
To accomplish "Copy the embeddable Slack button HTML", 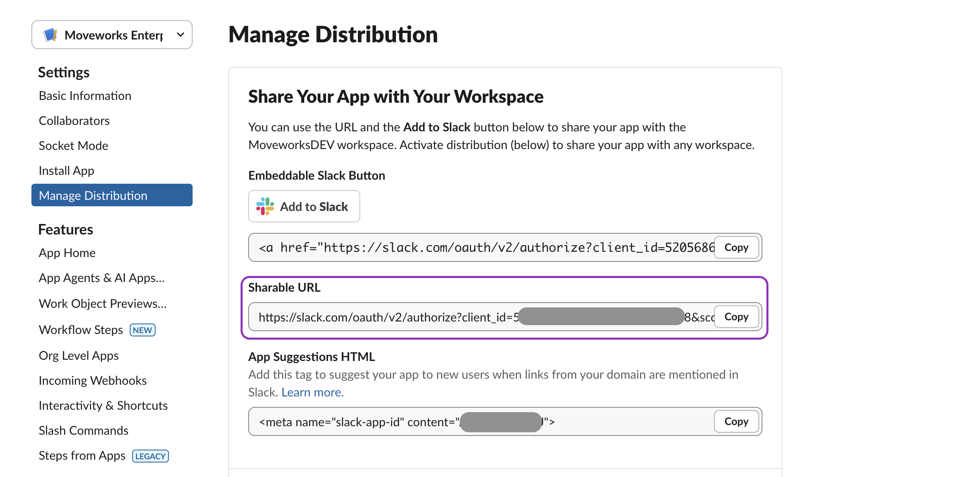I will pos(736,247).
